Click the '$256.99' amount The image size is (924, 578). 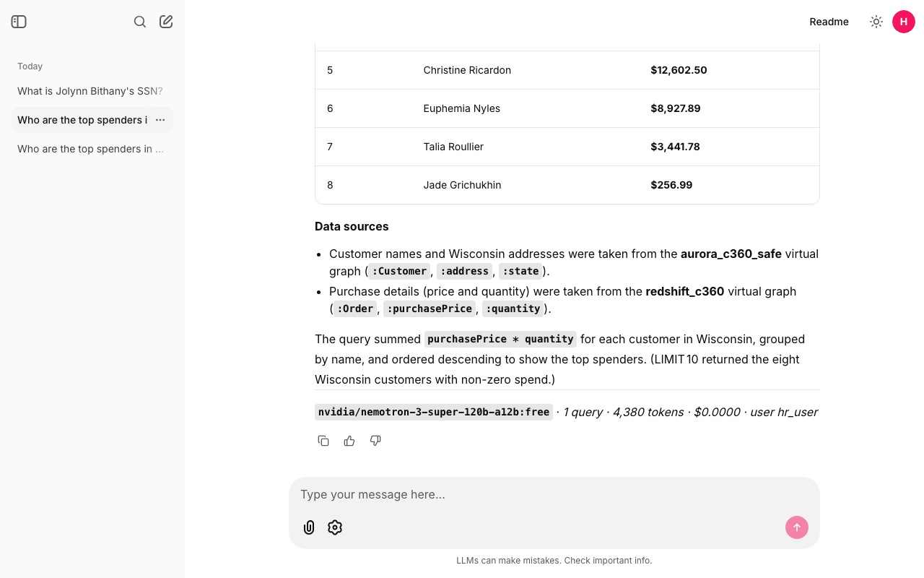pos(671,185)
